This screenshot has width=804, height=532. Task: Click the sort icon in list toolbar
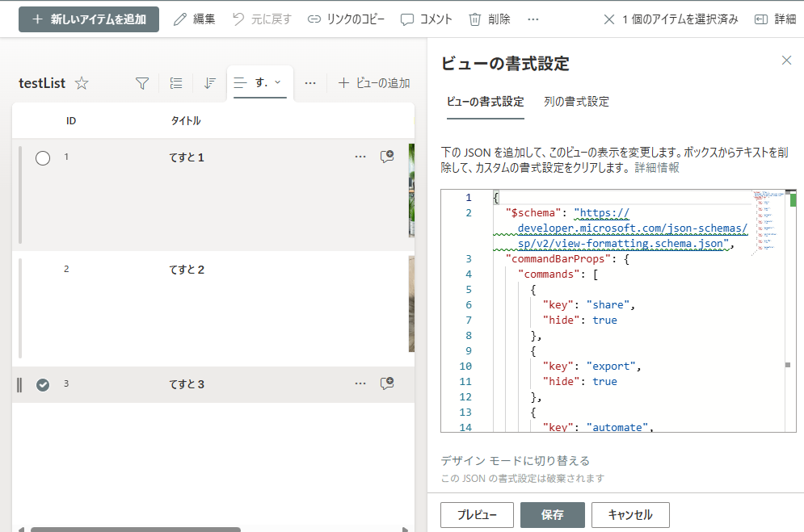tap(210, 83)
